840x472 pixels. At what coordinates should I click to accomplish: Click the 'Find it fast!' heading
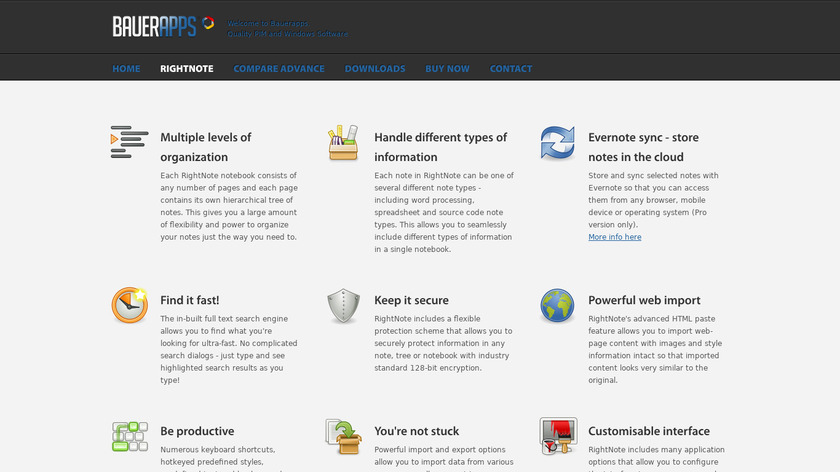tap(190, 300)
